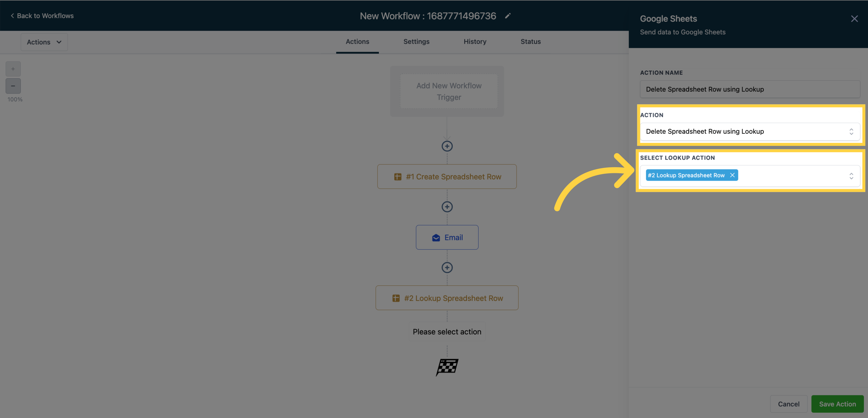Click the plus connector below Email node
Image resolution: width=868 pixels, height=418 pixels.
click(447, 267)
